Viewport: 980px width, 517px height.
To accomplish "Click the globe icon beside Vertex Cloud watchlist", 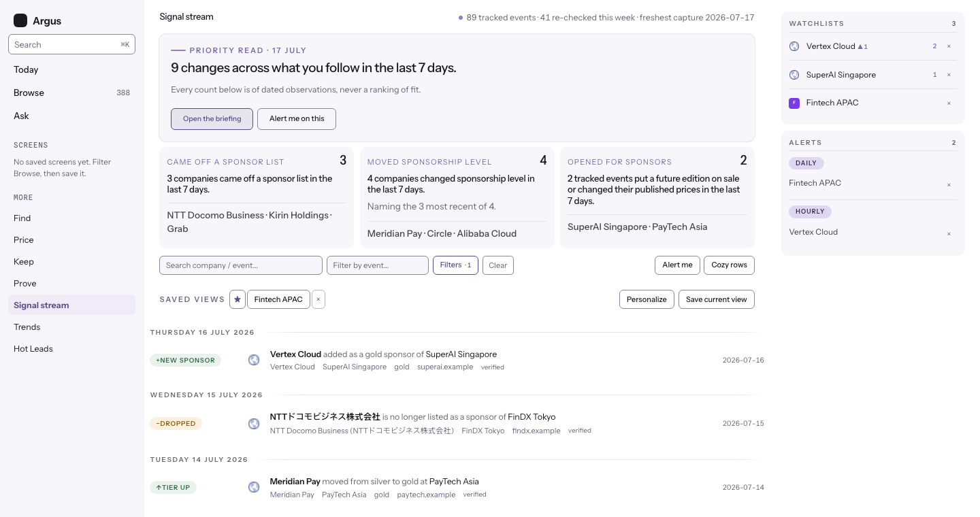I will tap(794, 46).
